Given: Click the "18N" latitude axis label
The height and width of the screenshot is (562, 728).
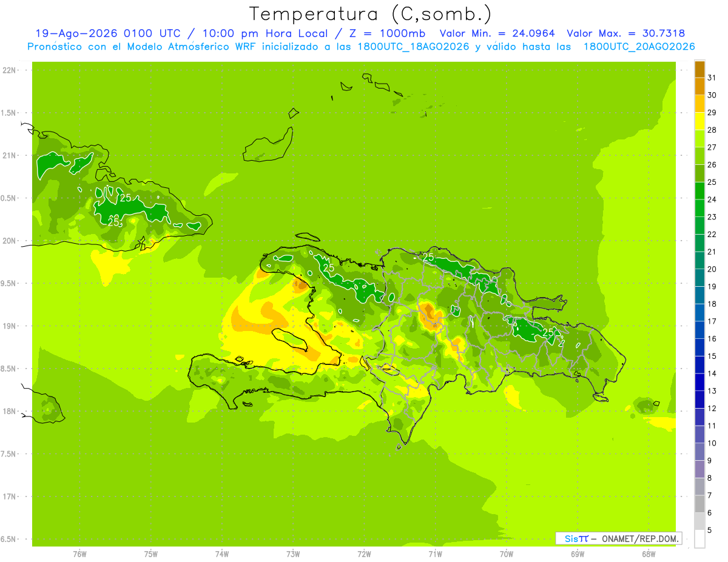Looking at the screenshot, I should pos(10,412).
